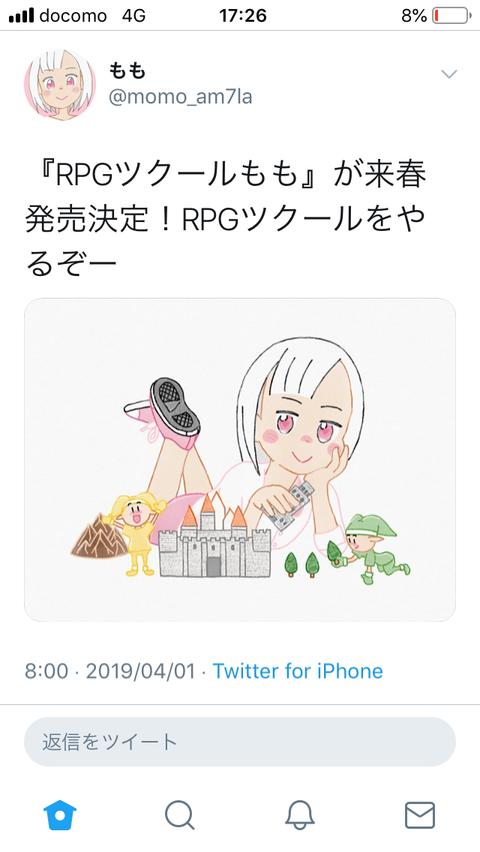Tap the girl's face in tweet image
480x852 pixels.
pos(308,423)
